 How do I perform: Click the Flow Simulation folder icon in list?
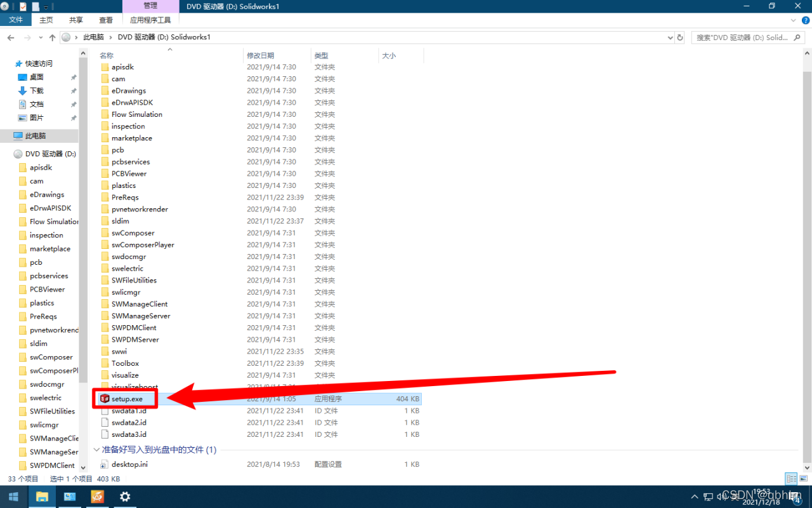tap(105, 114)
